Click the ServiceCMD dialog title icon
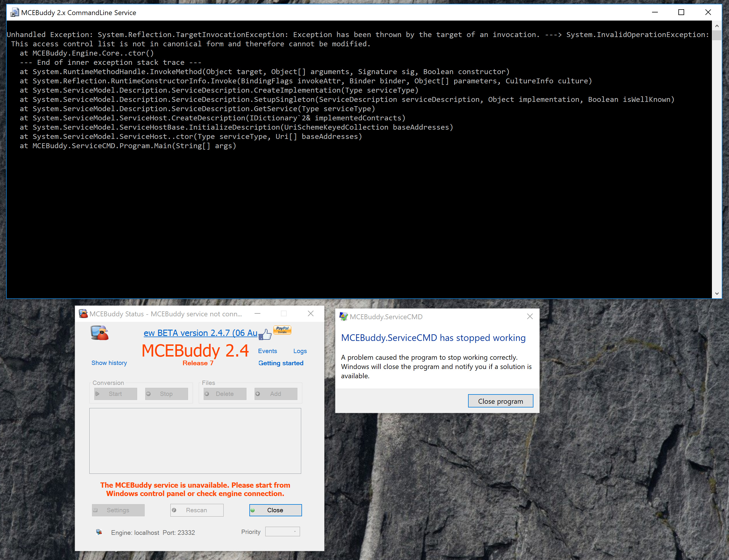Image resolution: width=729 pixels, height=560 pixels. (343, 316)
